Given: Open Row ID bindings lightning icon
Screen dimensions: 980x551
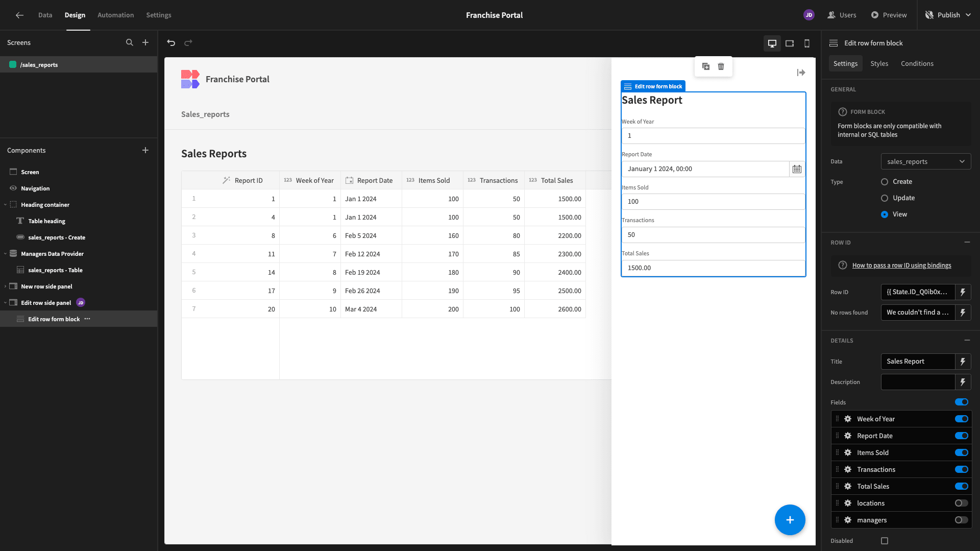Looking at the screenshot, I should click(963, 292).
